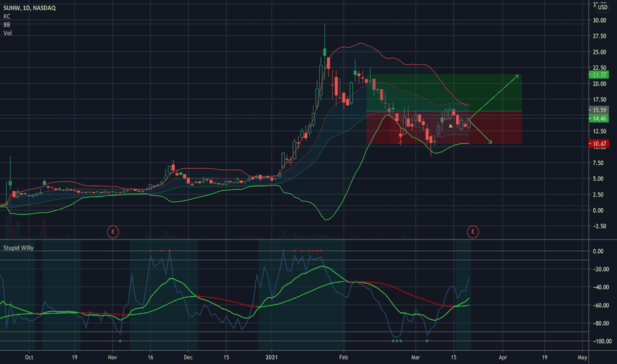Click the SUNW, 1D, NASDAQ symbol label
The width and height of the screenshot is (617, 364).
click(x=30, y=8)
